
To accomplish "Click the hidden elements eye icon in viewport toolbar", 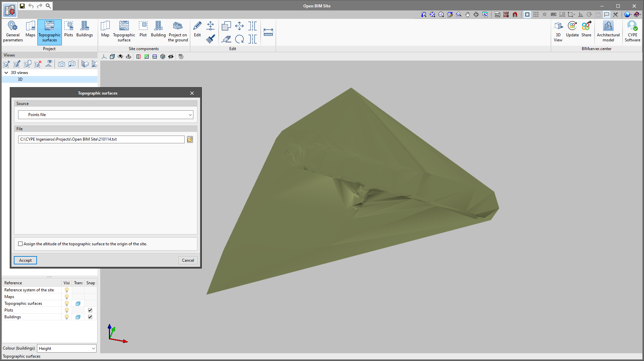I will (x=171, y=57).
